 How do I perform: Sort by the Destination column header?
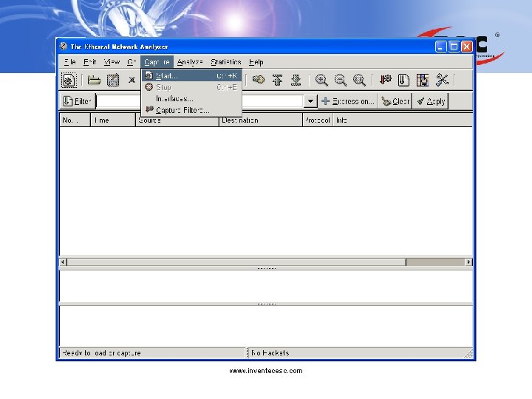point(261,120)
